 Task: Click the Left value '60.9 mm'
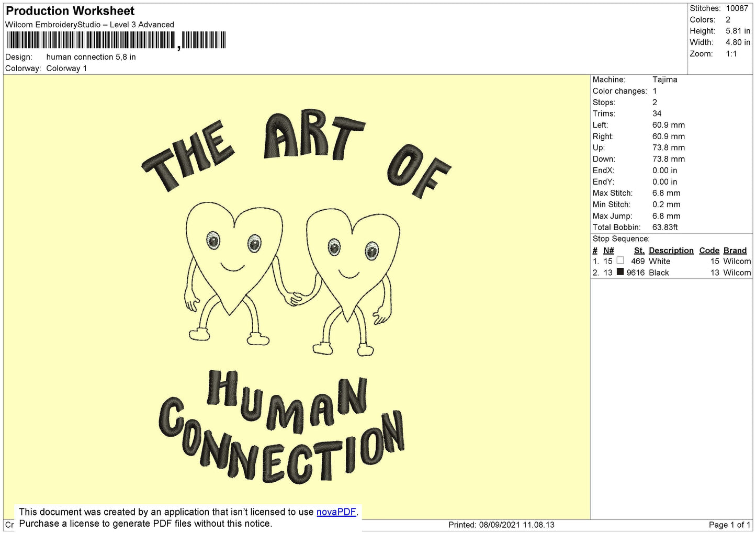pos(668,125)
